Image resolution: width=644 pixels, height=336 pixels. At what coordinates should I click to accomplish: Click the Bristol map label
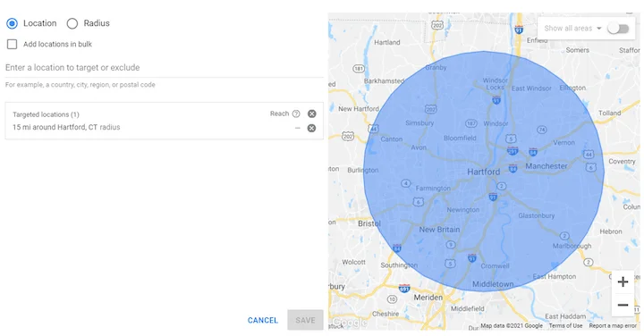[369, 223]
